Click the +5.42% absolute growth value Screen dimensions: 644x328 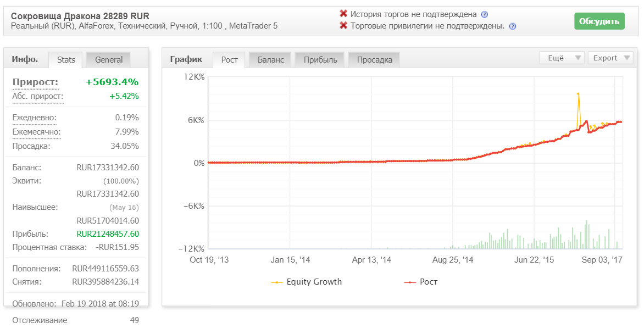(124, 97)
